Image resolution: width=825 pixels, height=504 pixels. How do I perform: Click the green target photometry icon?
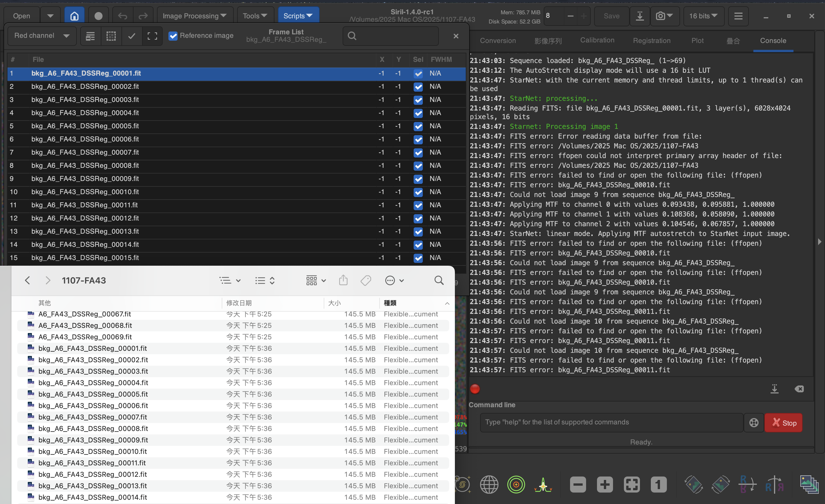coord(516,484)
